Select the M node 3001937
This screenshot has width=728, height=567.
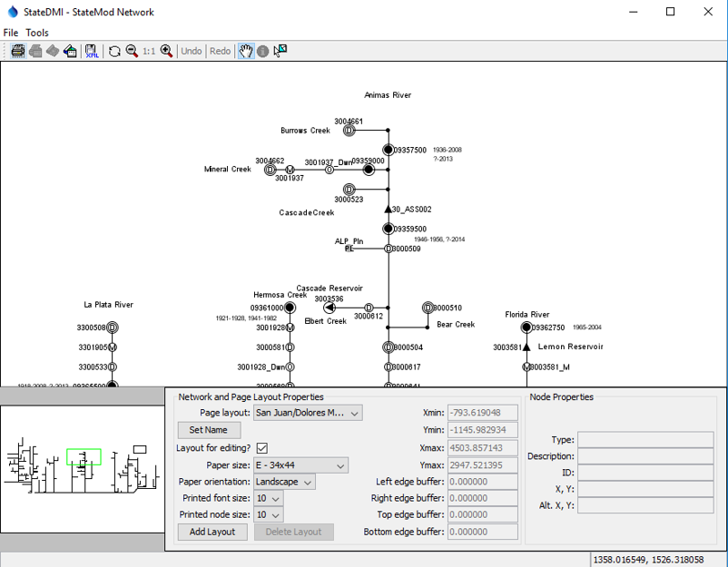click(x=290, y=170)
